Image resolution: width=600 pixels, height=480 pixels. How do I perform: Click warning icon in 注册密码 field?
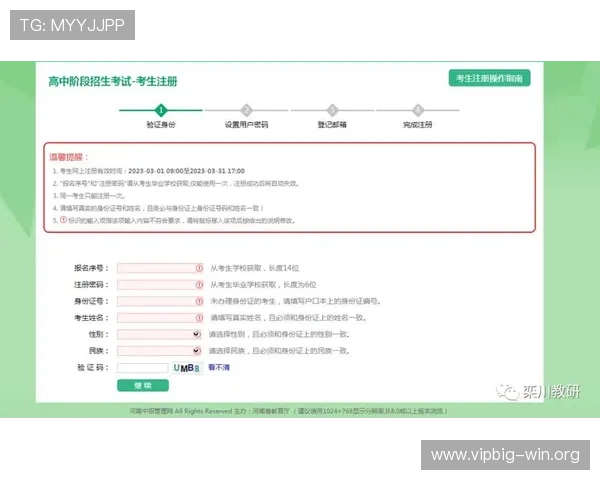199,285
